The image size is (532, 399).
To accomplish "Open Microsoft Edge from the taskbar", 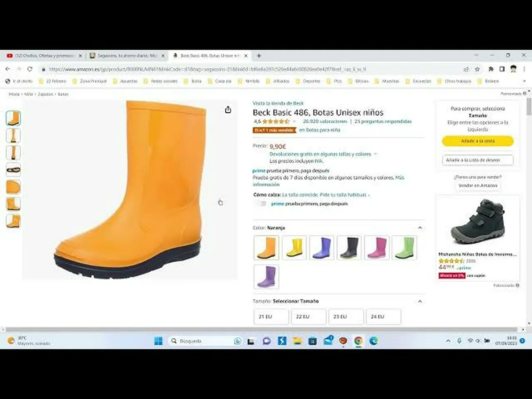I will (374, 341).
